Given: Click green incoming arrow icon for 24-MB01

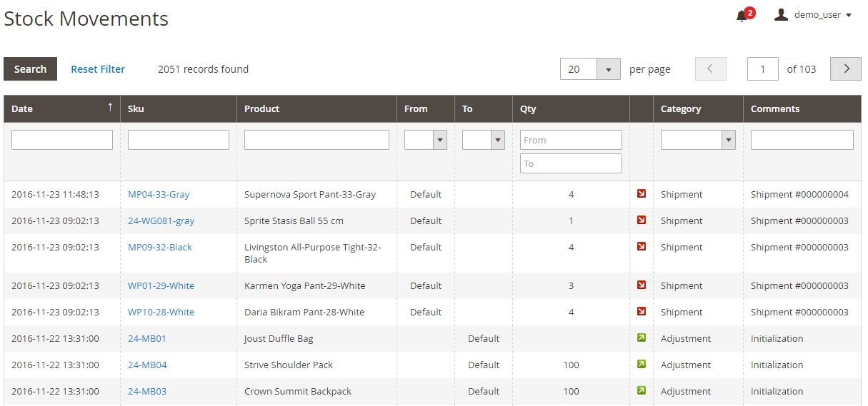Looking at the screenshot, I should 642,338.
